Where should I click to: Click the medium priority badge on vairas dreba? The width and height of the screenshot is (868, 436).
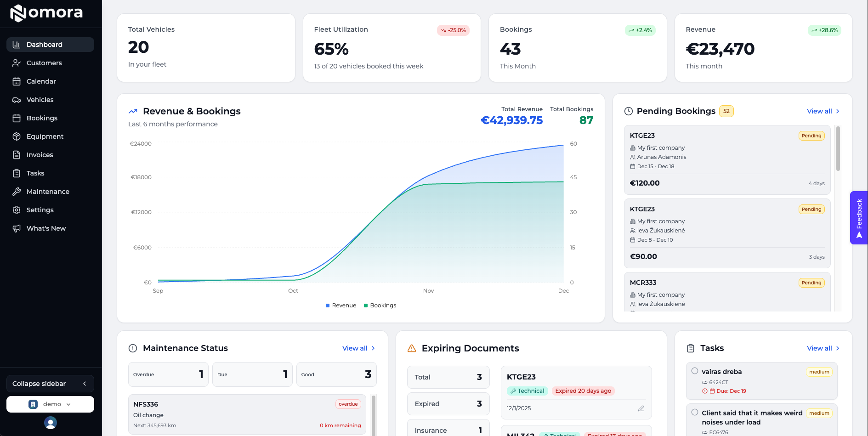819,372
